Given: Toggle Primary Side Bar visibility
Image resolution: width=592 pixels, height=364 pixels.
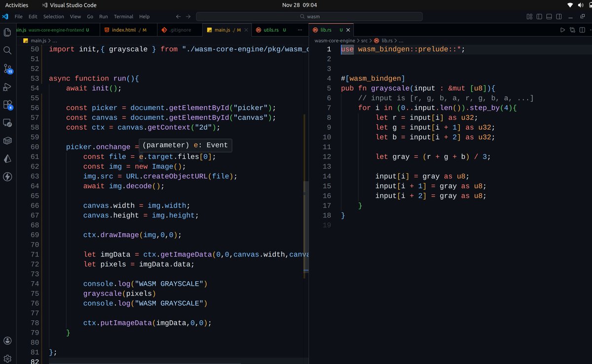Looking at the screenshot, I should (539, 16).
